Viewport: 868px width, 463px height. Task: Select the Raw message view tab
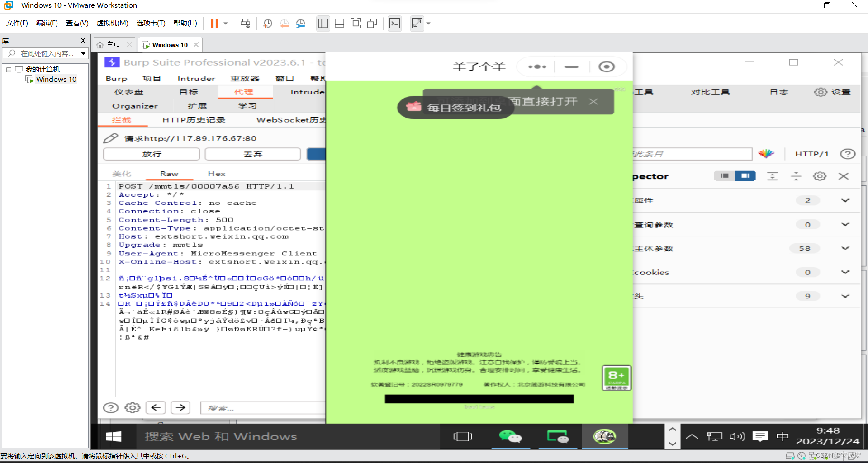(x=169, y=174)
